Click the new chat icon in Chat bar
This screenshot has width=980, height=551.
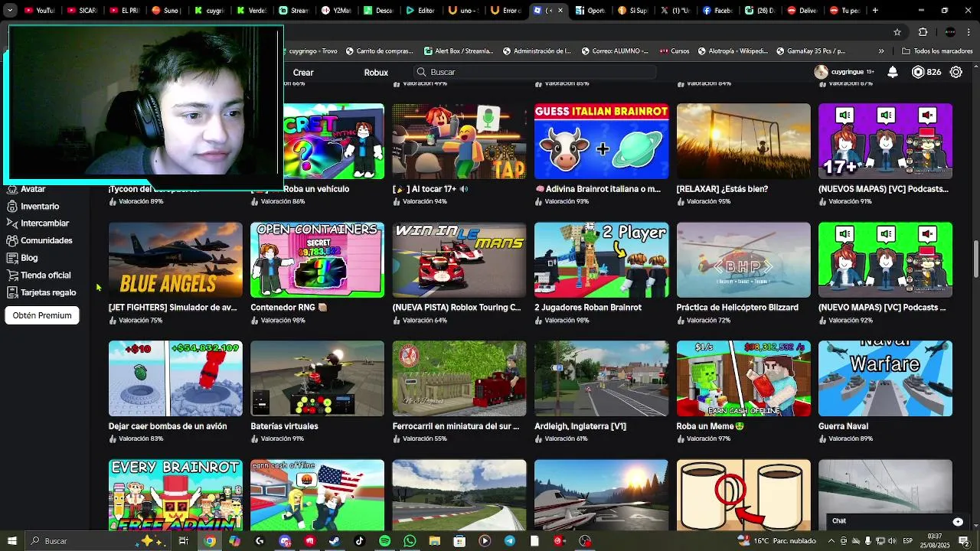click(x=958, y=521)
